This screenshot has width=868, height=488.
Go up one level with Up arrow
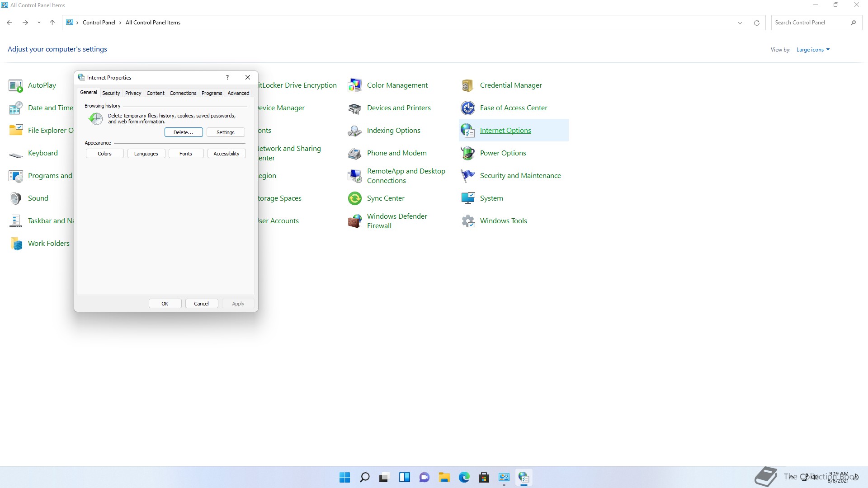pos(52,23)
